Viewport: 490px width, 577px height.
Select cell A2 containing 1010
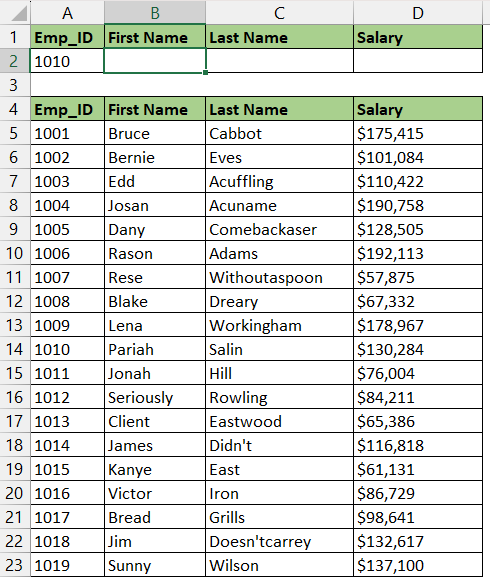(67, 61)
